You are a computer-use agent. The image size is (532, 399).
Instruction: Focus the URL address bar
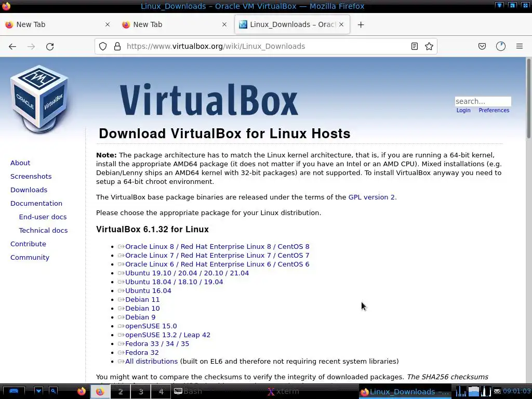click(x=265, y=46)
